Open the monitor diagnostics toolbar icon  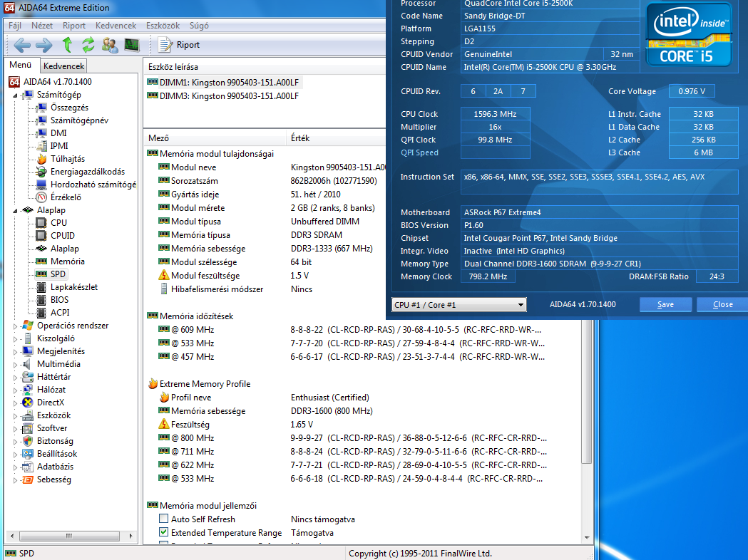click(132, 46)
